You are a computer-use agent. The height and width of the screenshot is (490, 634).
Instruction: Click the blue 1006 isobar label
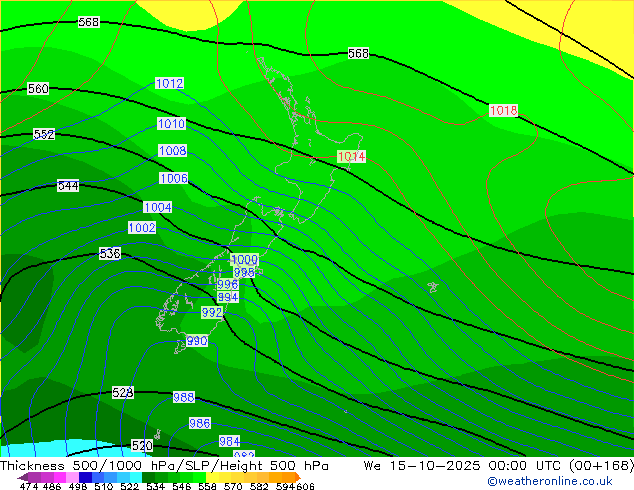(174, 178)
